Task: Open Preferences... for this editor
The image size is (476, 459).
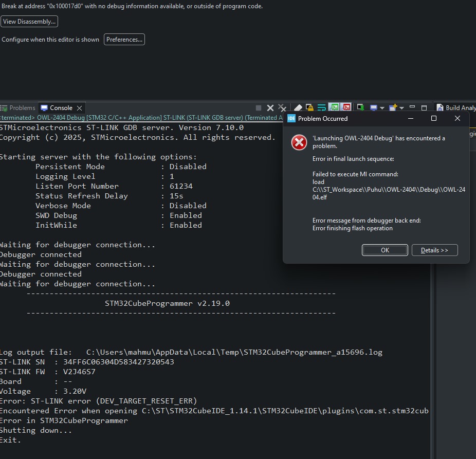Action: (124, 40)
